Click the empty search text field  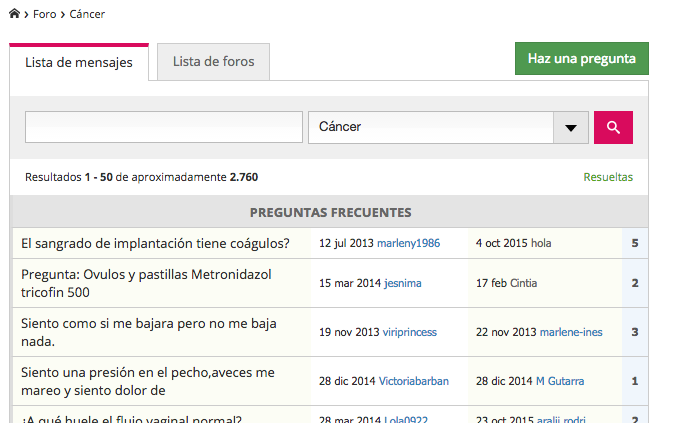pos(164,127)
